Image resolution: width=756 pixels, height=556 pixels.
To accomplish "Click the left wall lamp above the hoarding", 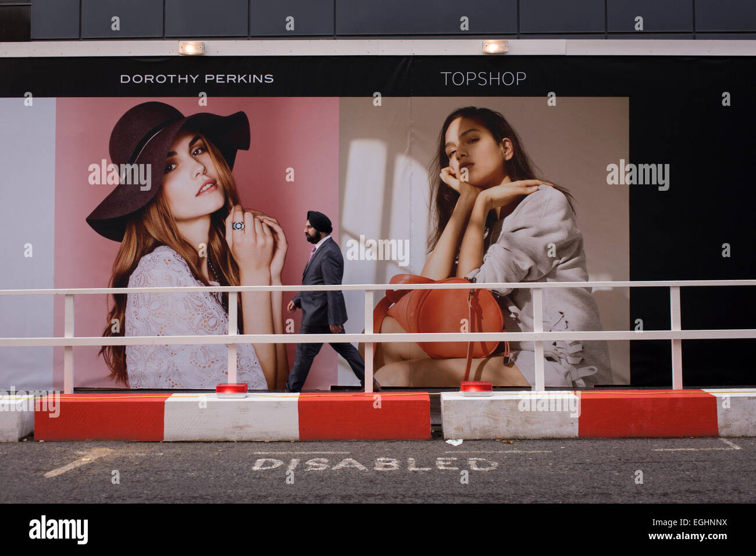I will tap(191, 48).
